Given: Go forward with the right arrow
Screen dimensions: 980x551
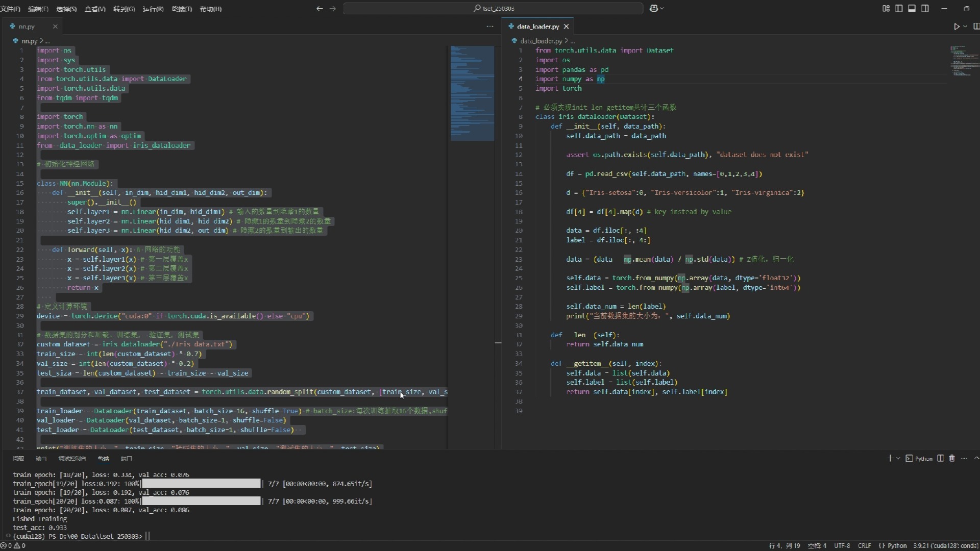Looking at the screenshot, I should click(x=333, y=9).
